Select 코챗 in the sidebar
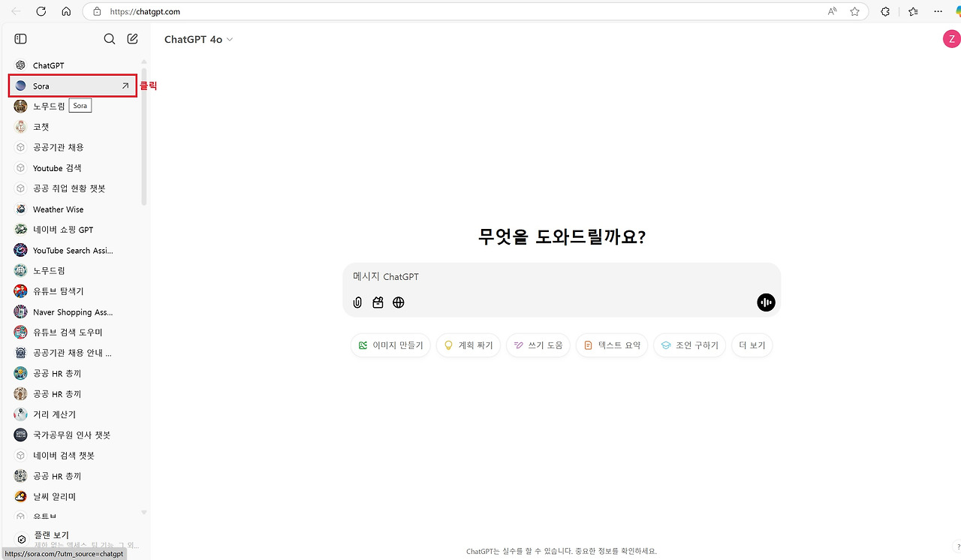The height and width of the screenshot is (560, 961). click(74, 127)
